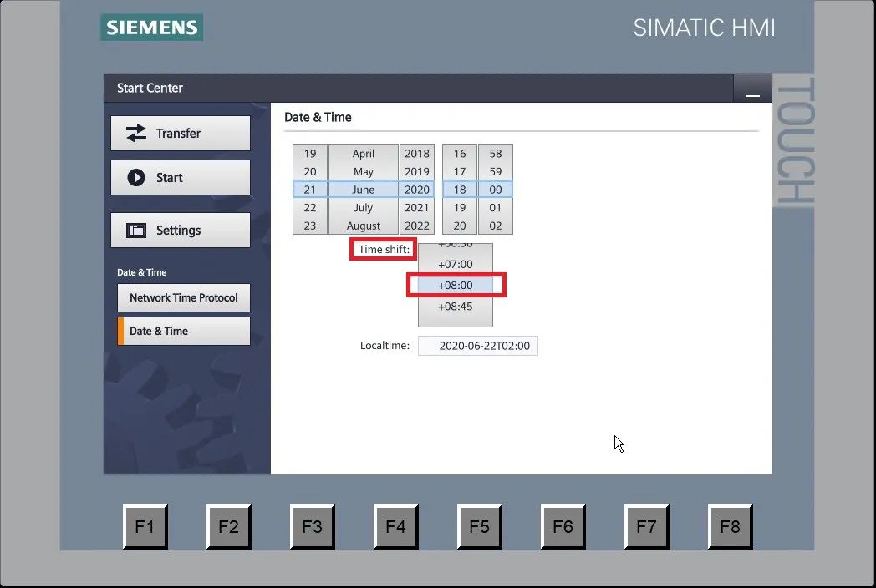876x588 pixels.
Task: Select day 22 in the day wheel
Action: [x=310, y=208]
